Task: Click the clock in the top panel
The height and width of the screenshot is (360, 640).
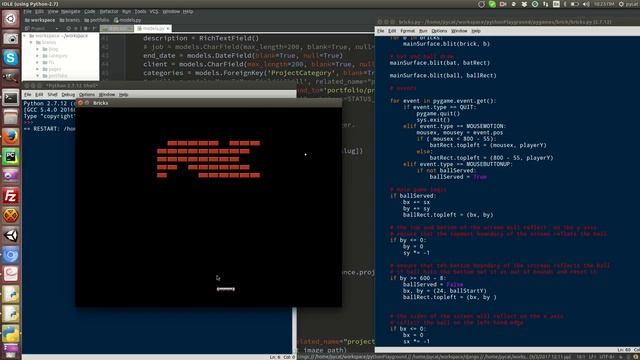Action: (604, 4)
